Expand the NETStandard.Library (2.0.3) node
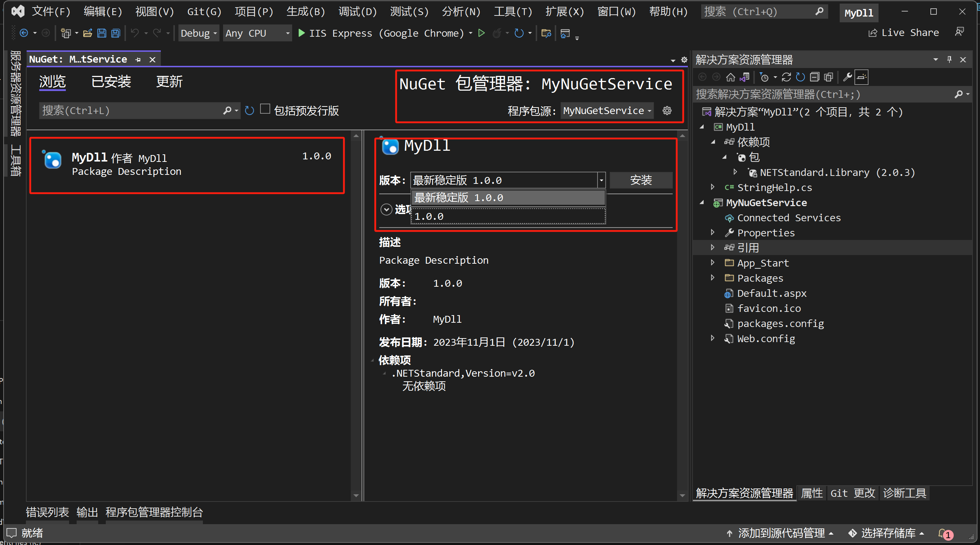 (735, 172)
